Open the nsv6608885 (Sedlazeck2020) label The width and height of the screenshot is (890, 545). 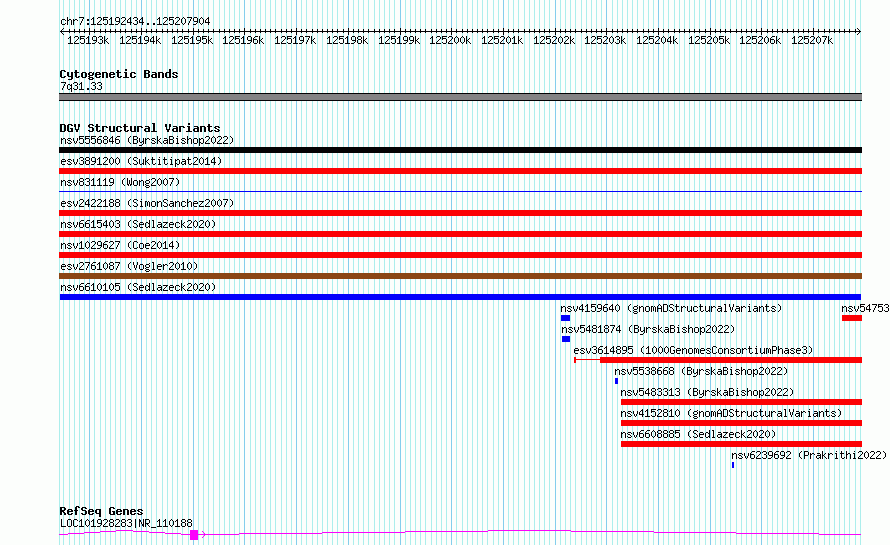click(698, 434)
